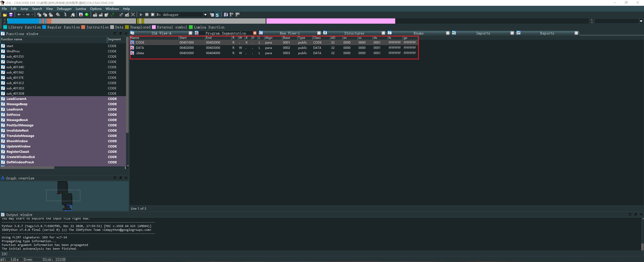Switch to the Imports tab
Viewport: 644px width, 262px height.
point(483,33)
